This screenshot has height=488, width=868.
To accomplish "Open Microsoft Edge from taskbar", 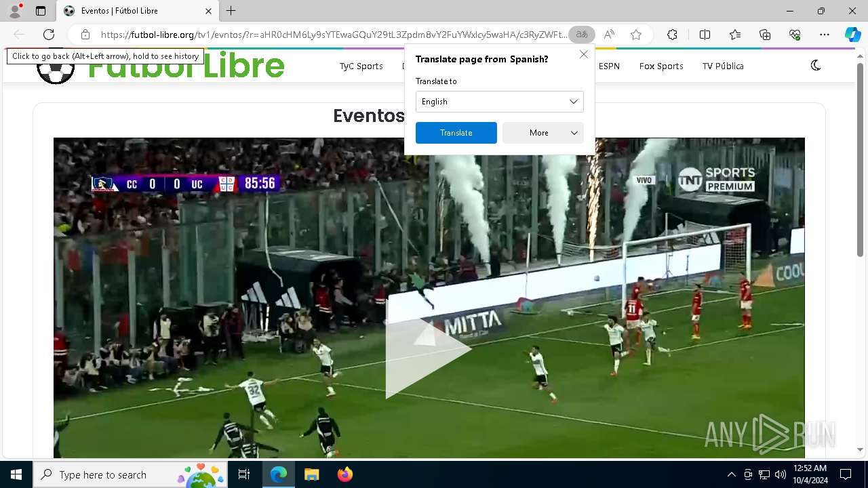I will click(x=279, y=474).
